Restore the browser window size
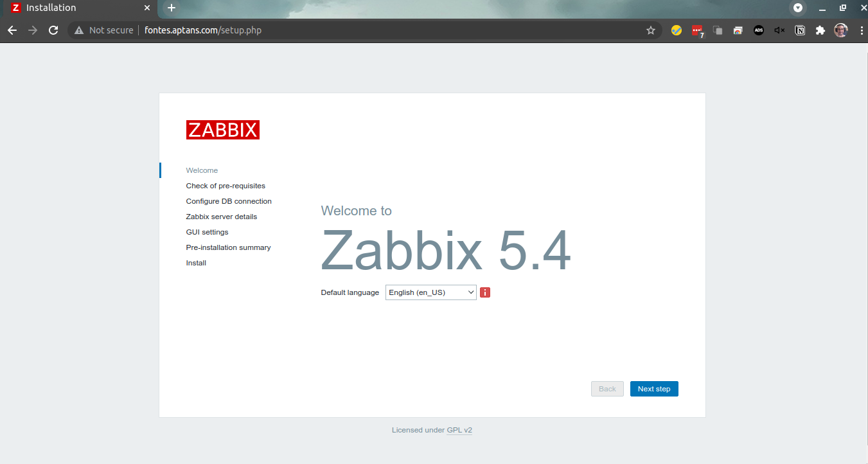Viewport: 868px width, 464px height. point(843,8)
